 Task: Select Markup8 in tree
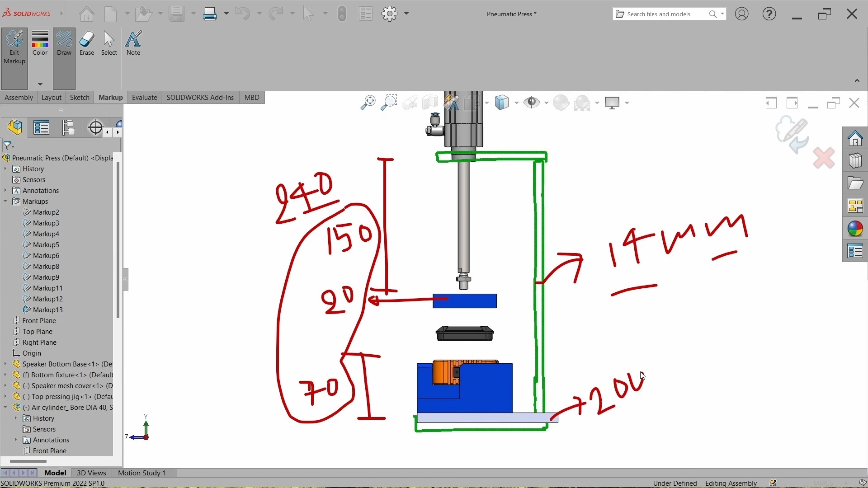coord(46,267)
